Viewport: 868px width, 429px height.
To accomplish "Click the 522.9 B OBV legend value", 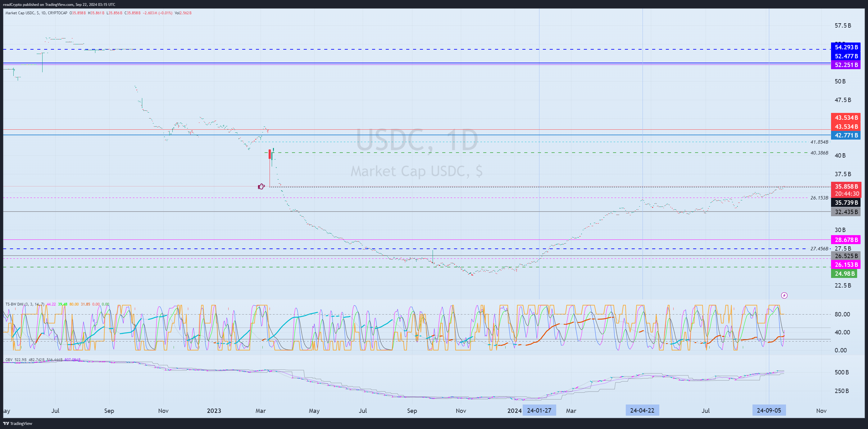I will (x=20, y=360).
